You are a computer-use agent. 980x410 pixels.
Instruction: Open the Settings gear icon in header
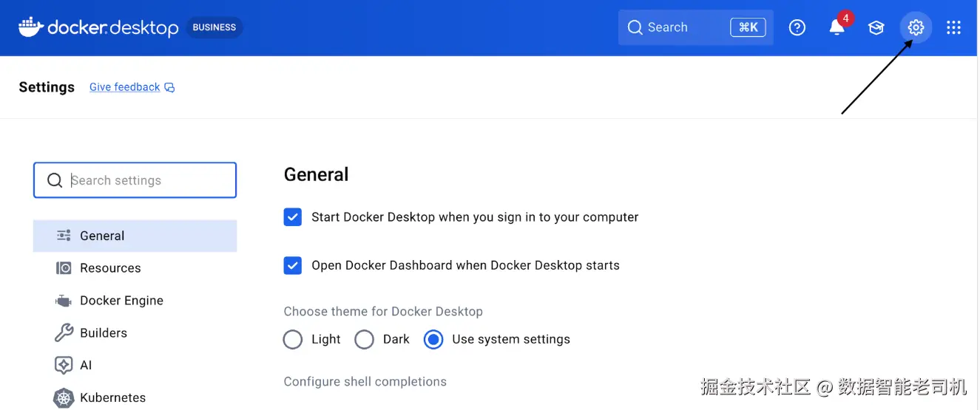[916, 27]
